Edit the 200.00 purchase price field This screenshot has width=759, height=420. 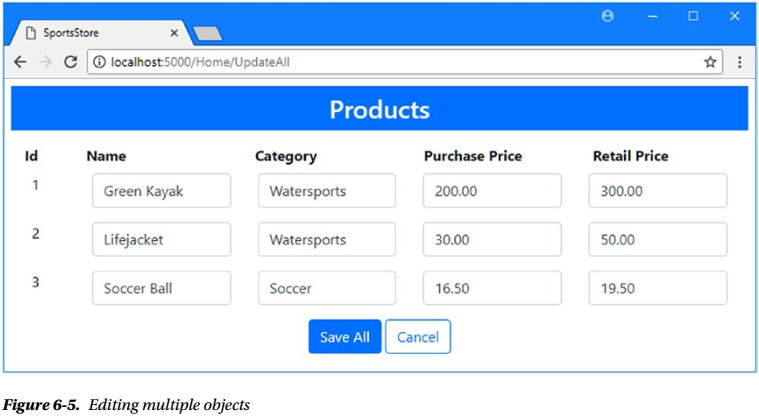[492, 191]
